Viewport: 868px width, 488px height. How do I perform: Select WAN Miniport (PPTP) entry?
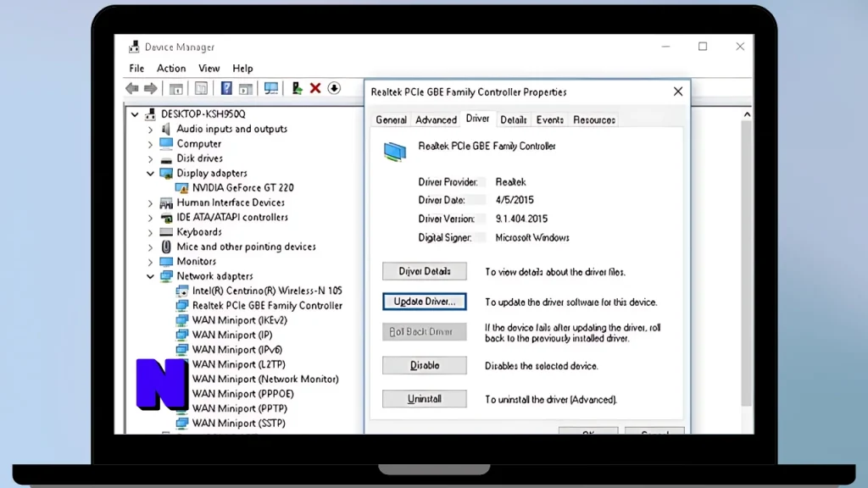(239, 408)
